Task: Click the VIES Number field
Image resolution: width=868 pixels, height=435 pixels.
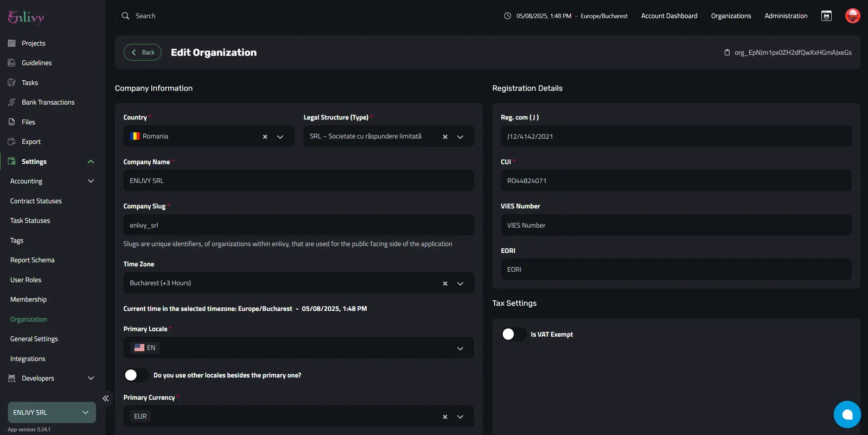Action: click(676, 225)
